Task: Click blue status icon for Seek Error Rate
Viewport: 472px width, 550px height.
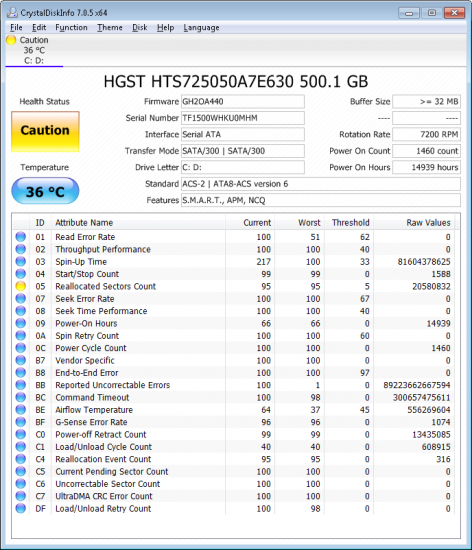Action: [x=21, y=299]
